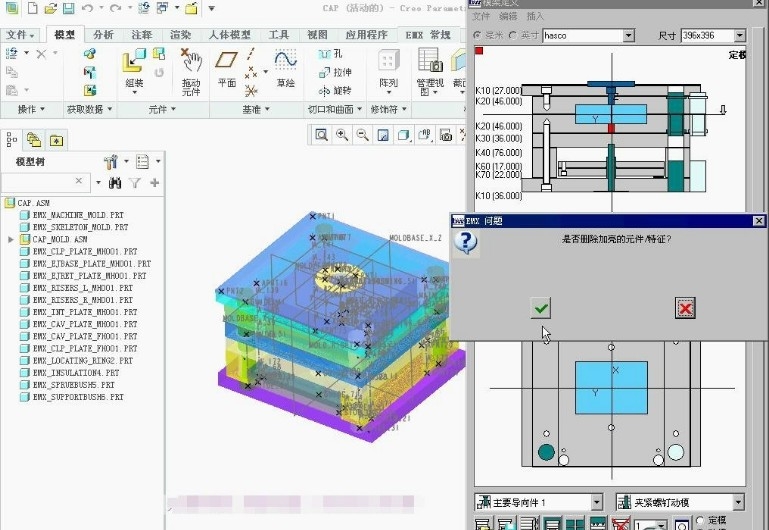Expand the 切口和曲面 group dropdown

click(x=335, y=109)
